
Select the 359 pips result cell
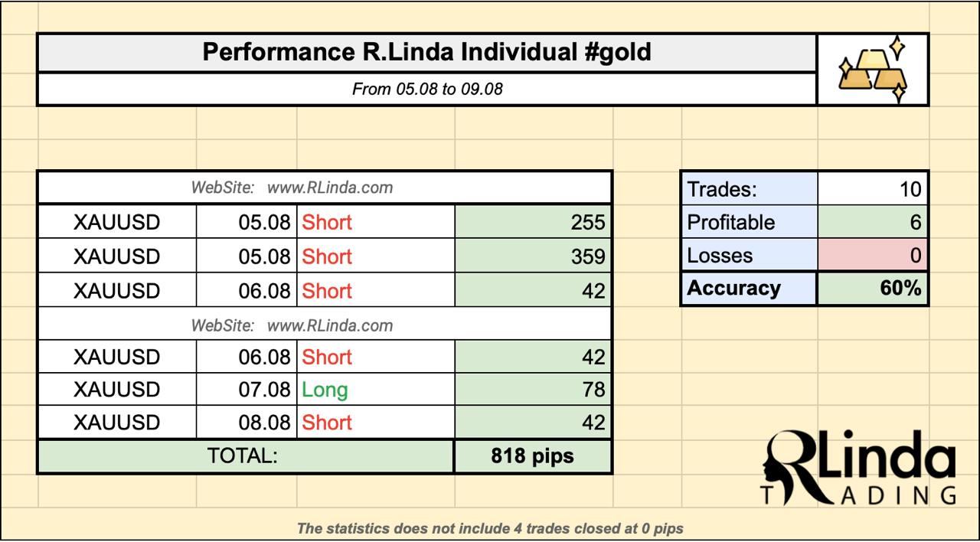tap(533, 256)
